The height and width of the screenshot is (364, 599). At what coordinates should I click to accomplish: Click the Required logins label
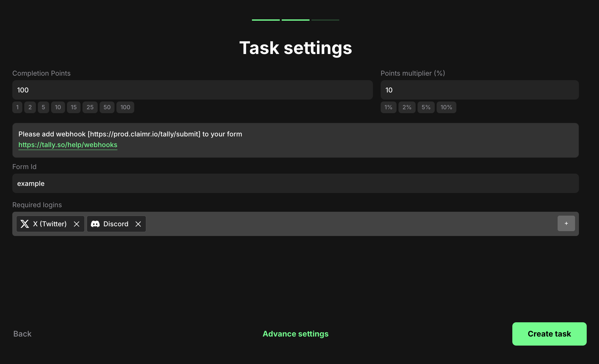coord(37,205)
